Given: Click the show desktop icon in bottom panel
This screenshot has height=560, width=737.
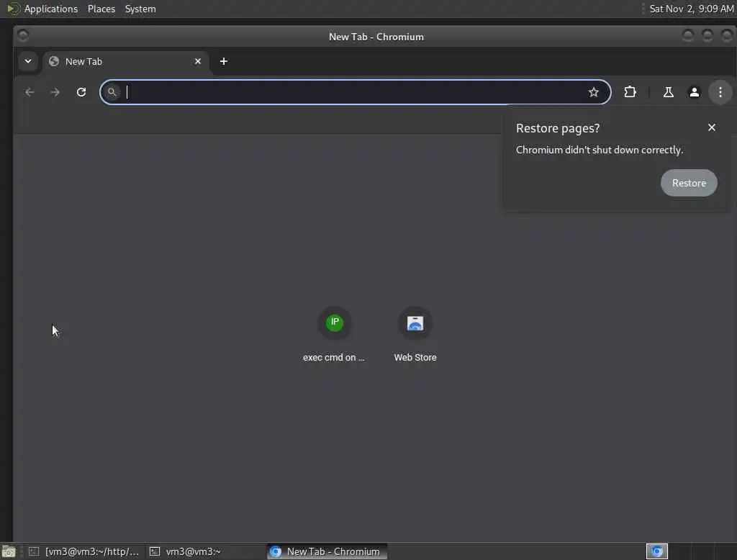Looking at the screenshot, I should [9, 551].
